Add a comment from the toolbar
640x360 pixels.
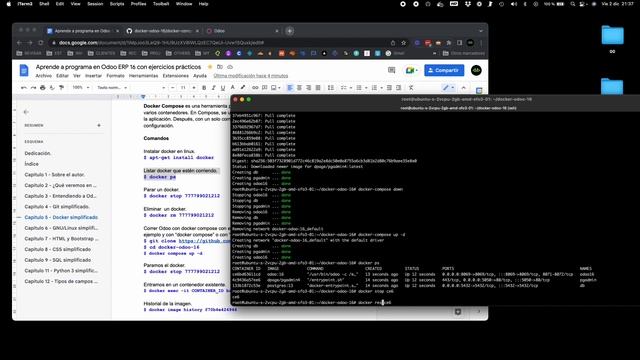(264, 88)
